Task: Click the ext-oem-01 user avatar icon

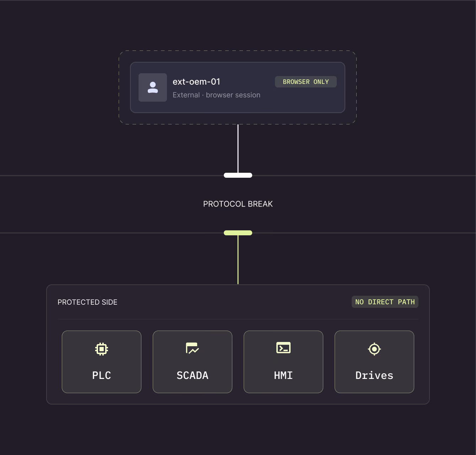Action: (x=153, y=87)
